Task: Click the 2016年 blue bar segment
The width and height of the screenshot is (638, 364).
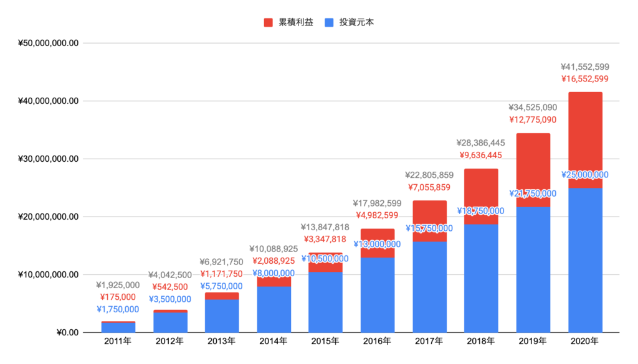Action: (377, 295)
